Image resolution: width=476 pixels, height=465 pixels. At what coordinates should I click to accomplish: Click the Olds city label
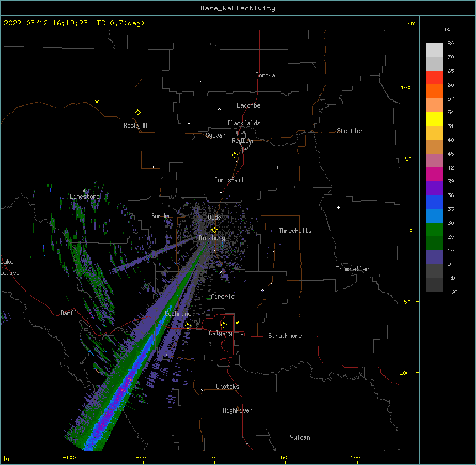pyautogui.click(x=214, y=218)
